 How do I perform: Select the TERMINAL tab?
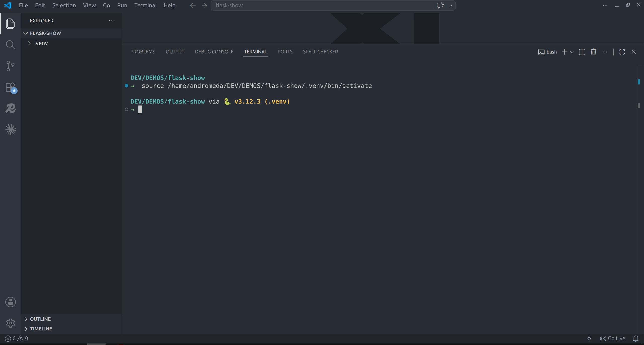coord(255,52)
